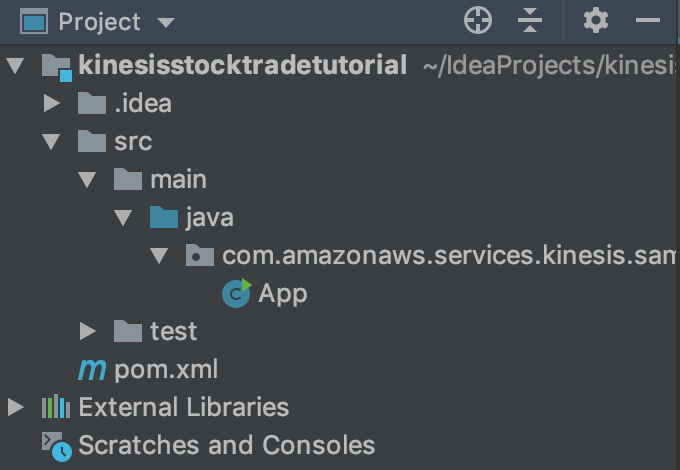The height and width of the screenshot is (470, 680).
Task: Expand the External Libraries node arrow
Action: [x=16, y=407]
